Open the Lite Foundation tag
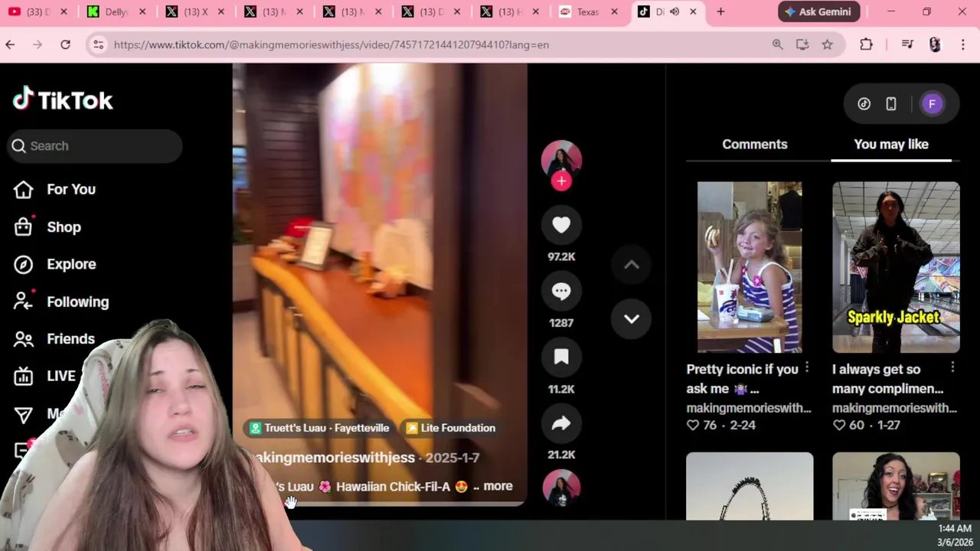The image size is (980, 551). coord(451,428)
